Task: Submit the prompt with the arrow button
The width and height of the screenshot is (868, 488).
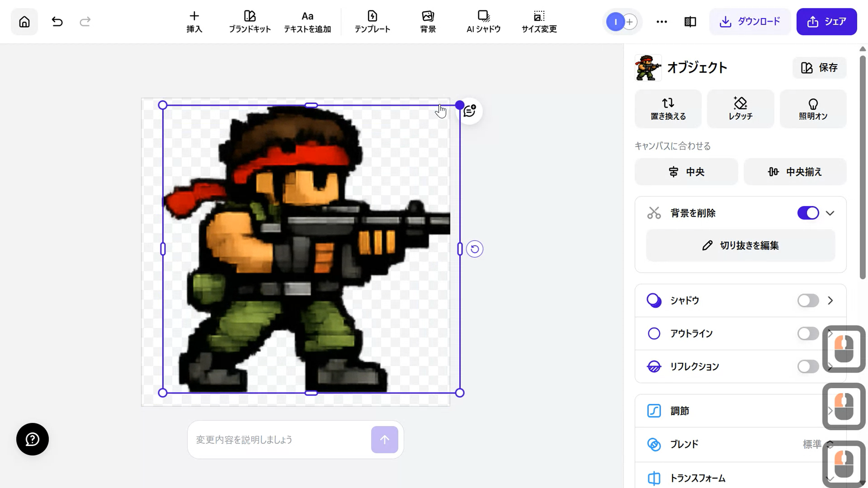Action: tap(385, 440)
